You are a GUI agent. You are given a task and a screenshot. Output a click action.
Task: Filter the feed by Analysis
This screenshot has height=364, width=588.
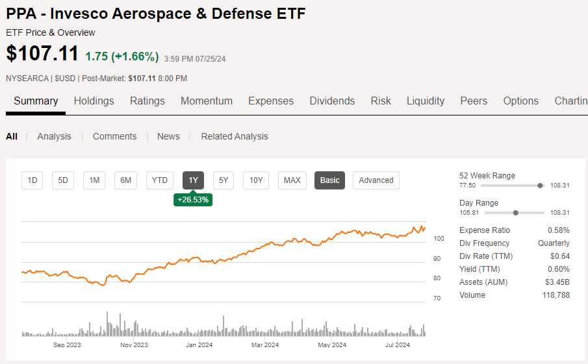[55, 136]
